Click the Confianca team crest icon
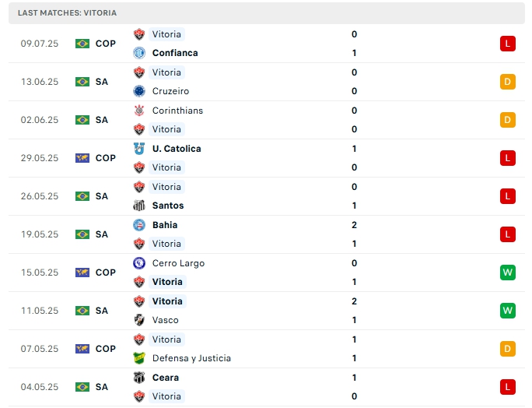 pyautogui.click(x=139, y=53)
